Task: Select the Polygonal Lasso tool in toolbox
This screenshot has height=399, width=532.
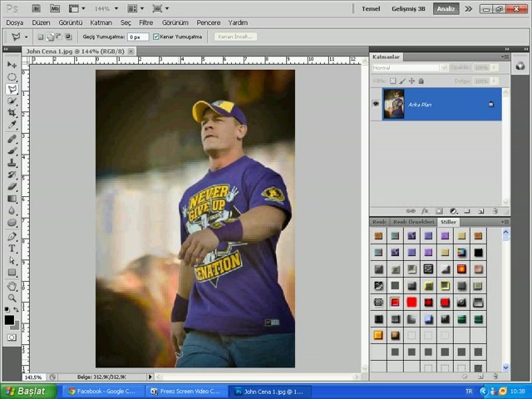Action: (12, 89)
